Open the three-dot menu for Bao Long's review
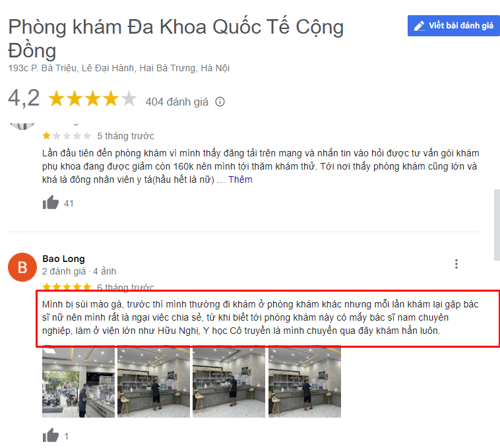The image size is (500, 448). click(x=456, y=264)
